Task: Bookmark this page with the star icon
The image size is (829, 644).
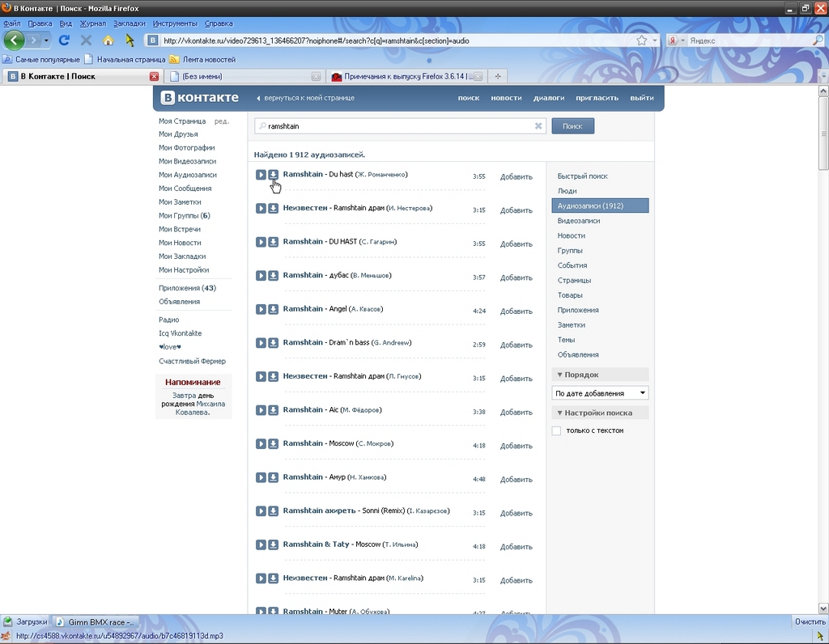Action: point(642,40)
